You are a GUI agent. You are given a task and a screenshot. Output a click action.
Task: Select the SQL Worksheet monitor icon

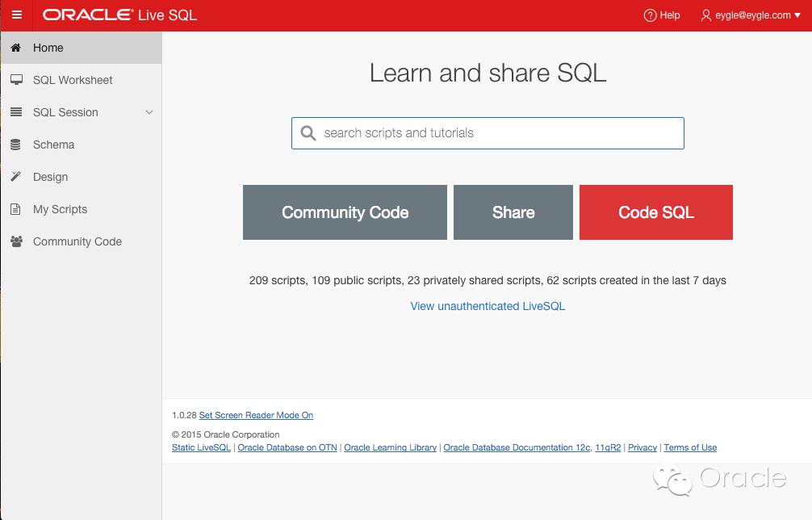click(x=15, y=80)
